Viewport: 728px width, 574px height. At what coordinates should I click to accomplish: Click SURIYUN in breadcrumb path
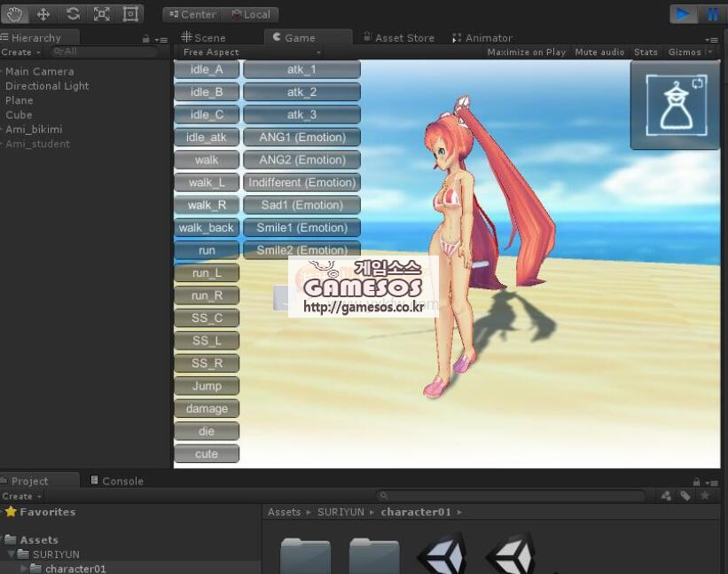coord(341,512)
